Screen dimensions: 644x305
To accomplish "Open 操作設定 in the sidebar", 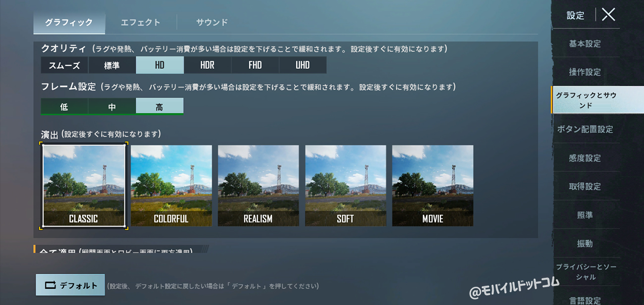I will click(585, 72).
